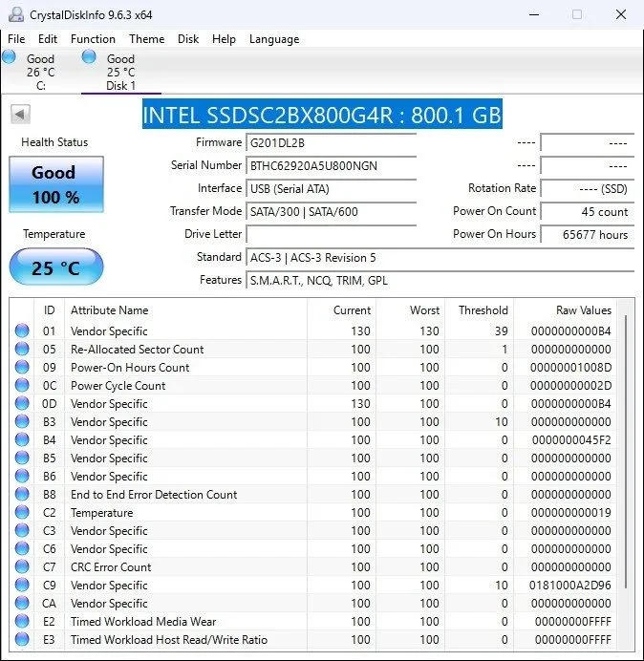Screen dimensions: 644x661
Task: Click status icon for ID C3 row
Action: click(22, 530)
